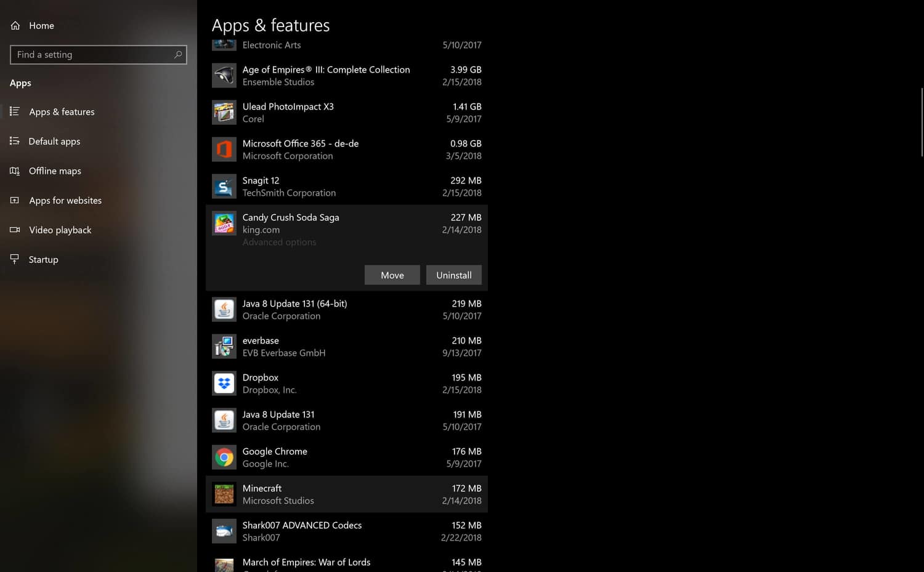
Task: Click the Candy Crush Soda Saga icon
Action: pos(224,223)
